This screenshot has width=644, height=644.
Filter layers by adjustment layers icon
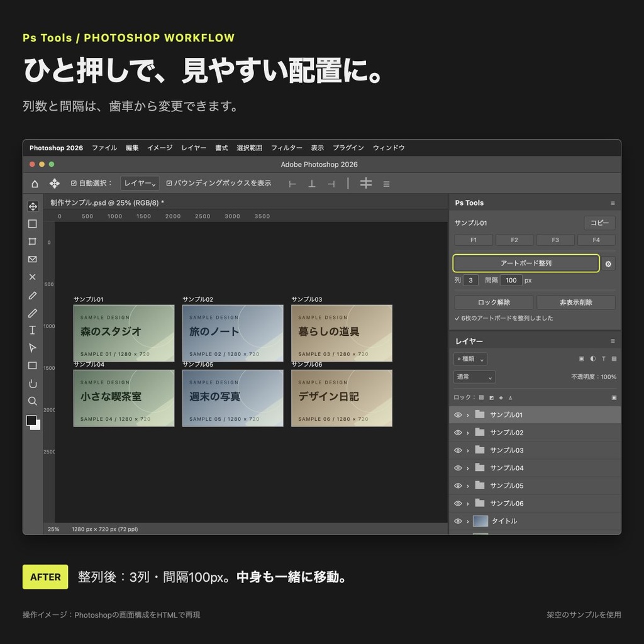click(592, 358)
